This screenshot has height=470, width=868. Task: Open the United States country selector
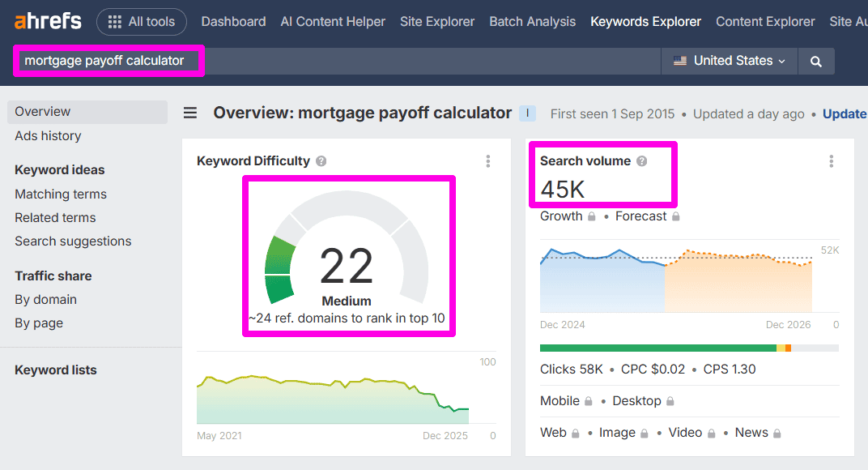(728, 60)
